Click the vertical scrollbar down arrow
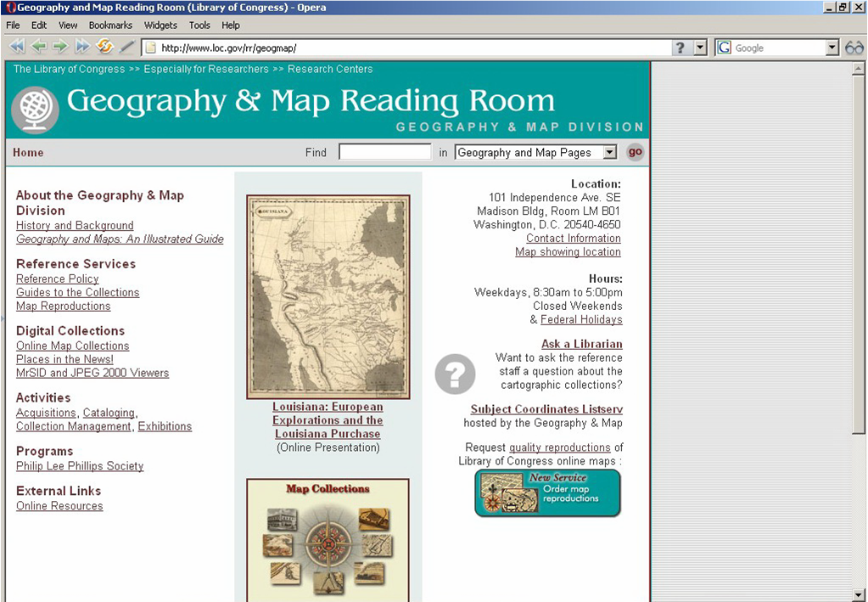 (x=859, y=594)
